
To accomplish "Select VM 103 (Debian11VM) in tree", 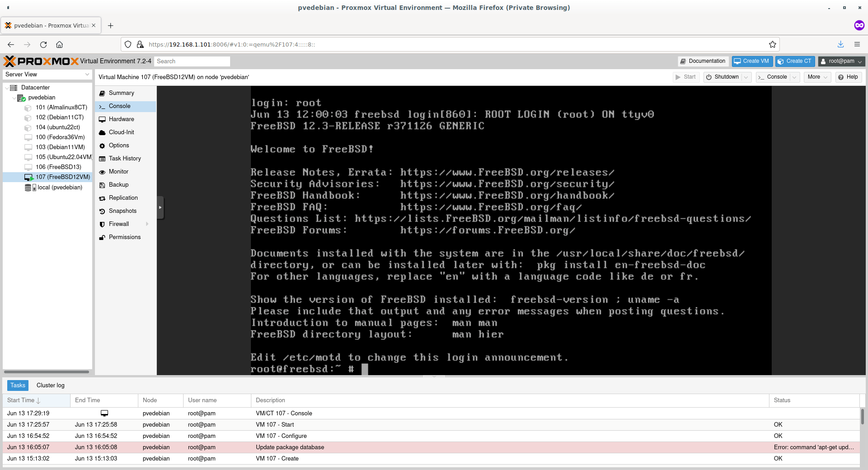I will click(x=60, y=147).
